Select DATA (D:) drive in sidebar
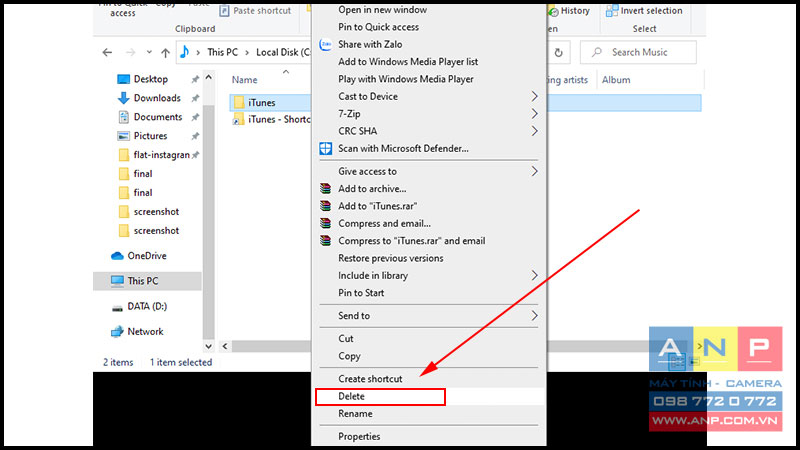Screen dimensions: 800x450 [x=147, y=306]
